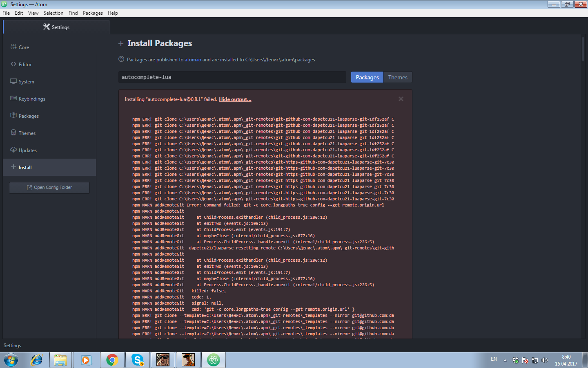The width and height of the screenshot is (588, 368).
Task: Open the network tray icon
Action: [535, 360]
